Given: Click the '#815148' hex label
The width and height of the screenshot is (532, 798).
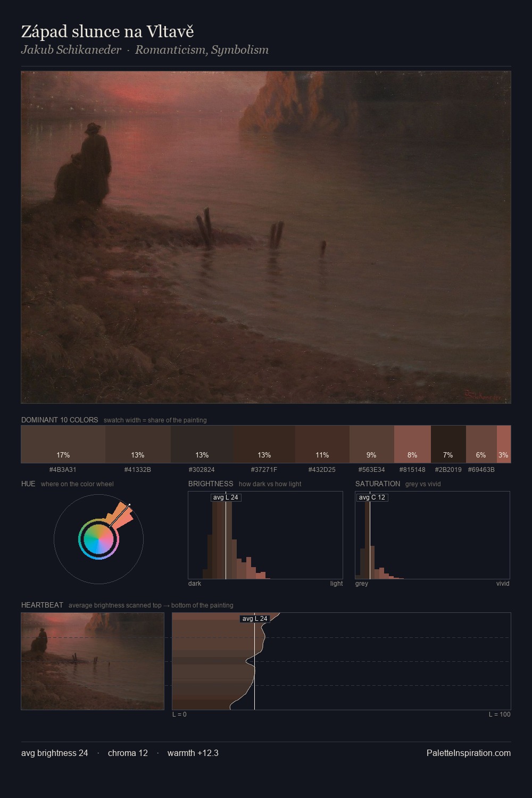Looking at the screenshot, I should pyautogui.click(x=412, y=470).
